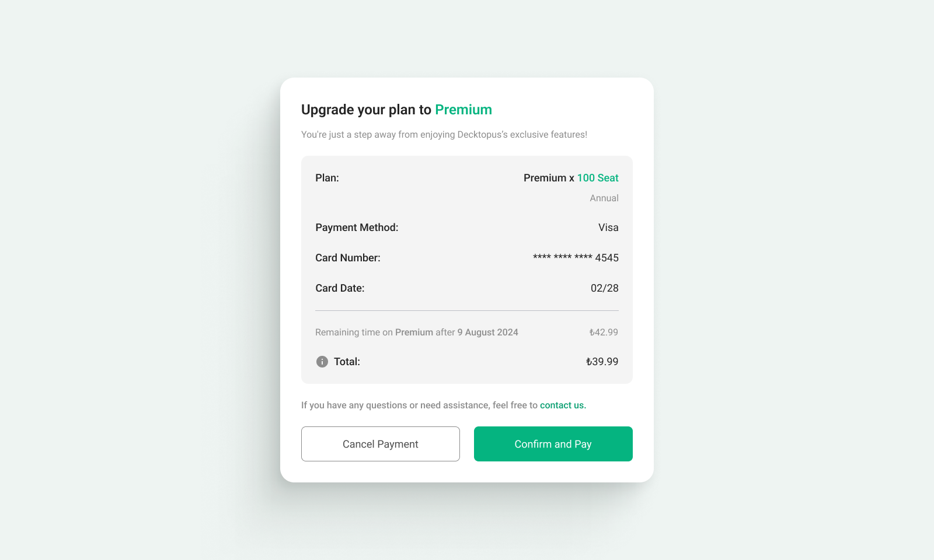Click the Decktopus exclusive features subtitle
The height and width of the screenshot is (560, 934).
[444, 134]
